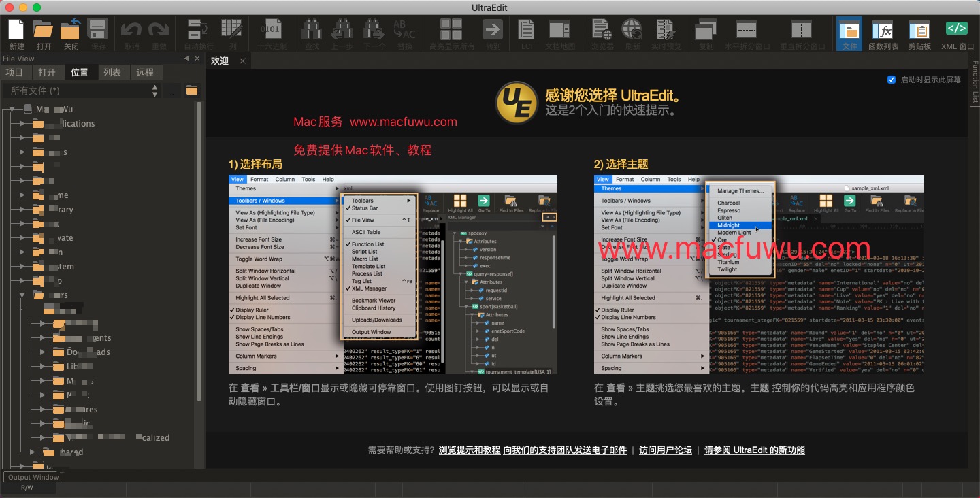Click the File View auto-hide pin arrow
This screenshot has width=980, height=498.
click(187, 59)
